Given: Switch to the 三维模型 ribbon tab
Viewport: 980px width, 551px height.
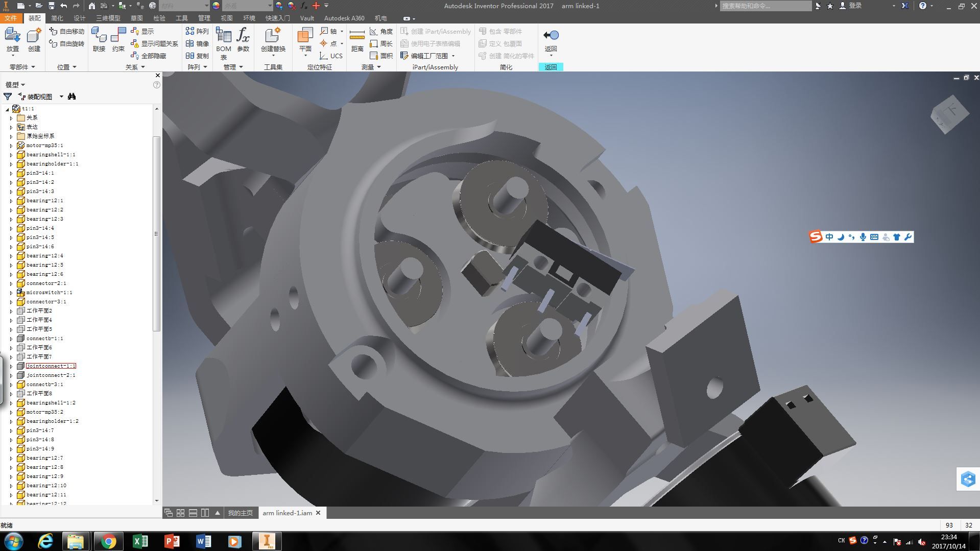Looking at the screenshot, I should click(108, 18).
